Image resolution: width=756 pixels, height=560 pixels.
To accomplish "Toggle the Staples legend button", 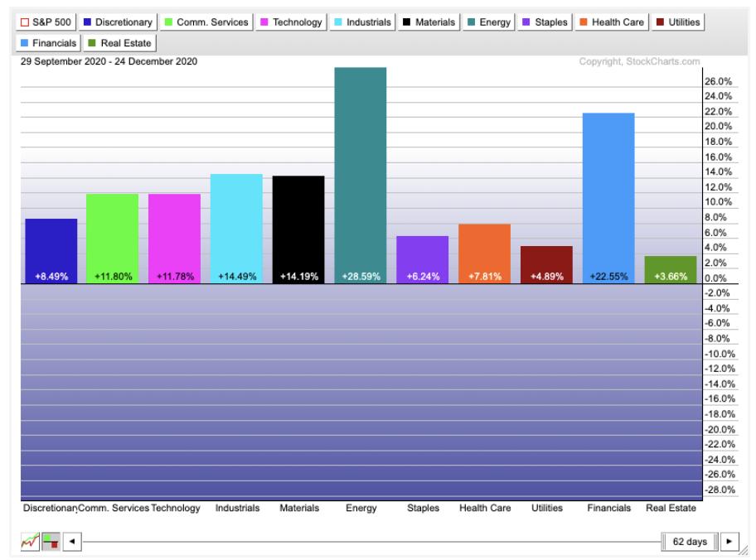I will pos(545,22).
